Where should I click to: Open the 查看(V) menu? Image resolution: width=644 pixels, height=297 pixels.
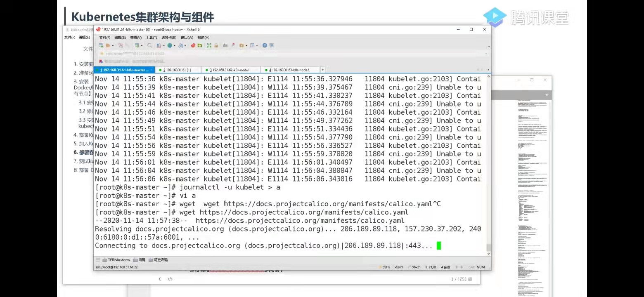click(136, 38)
